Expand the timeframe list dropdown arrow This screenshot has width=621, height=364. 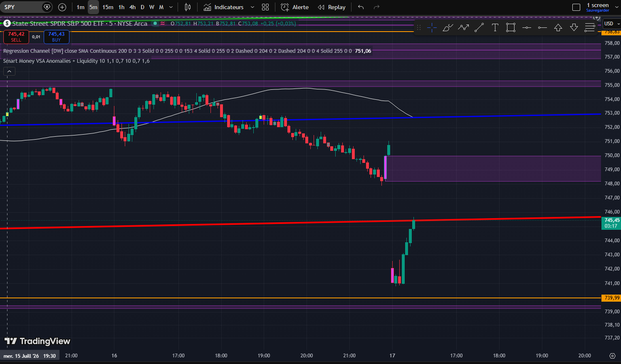[x=171, y=7]
